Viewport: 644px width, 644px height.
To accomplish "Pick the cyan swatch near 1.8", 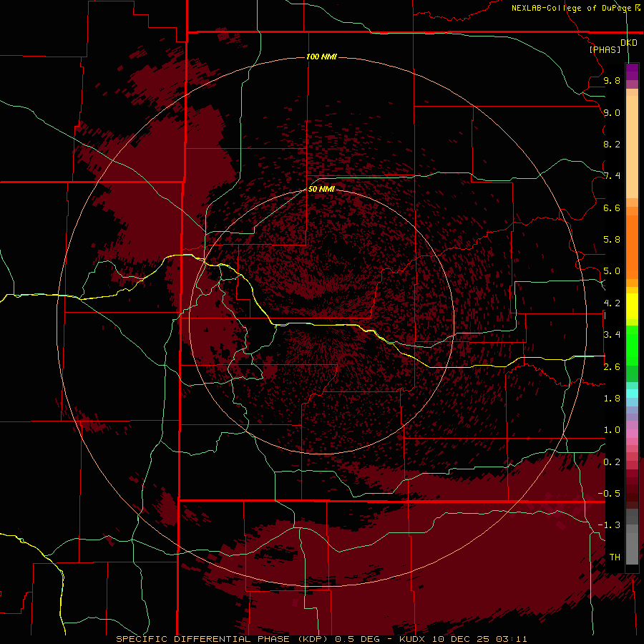I will tap(632, 394).
